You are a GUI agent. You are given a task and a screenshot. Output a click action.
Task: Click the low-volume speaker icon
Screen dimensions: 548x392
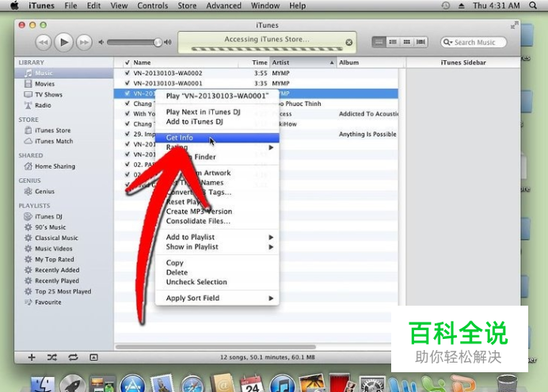[x=101, y=42]
